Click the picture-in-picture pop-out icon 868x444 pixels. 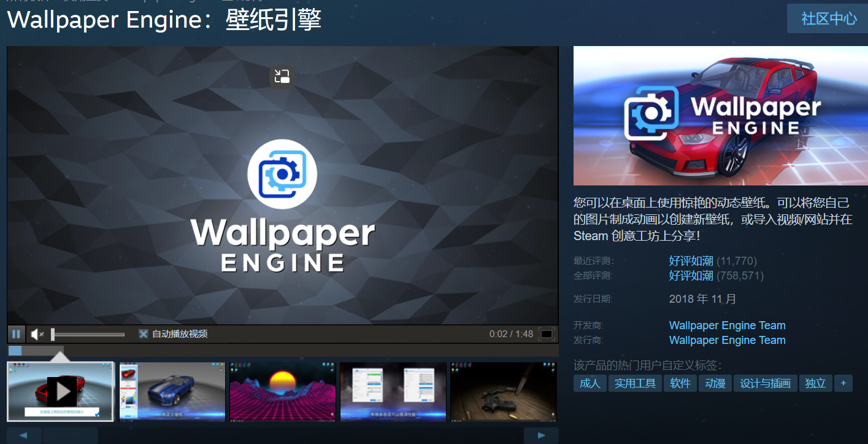tap(282, 76)
